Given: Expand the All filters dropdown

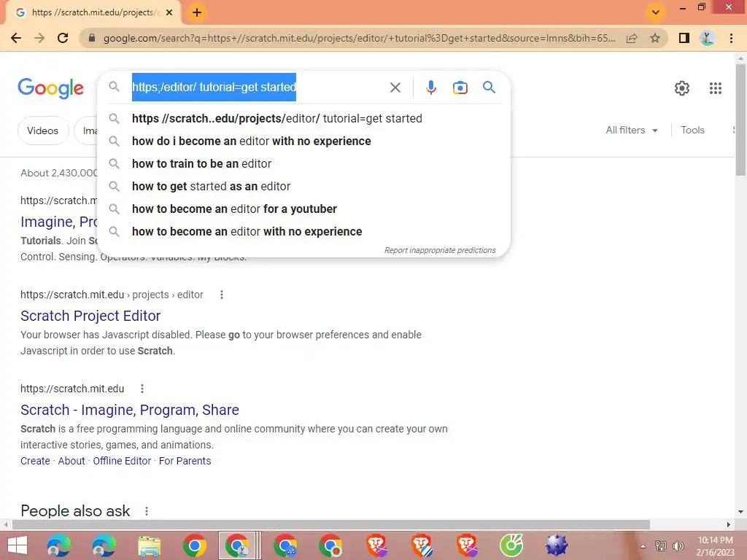Looking at the screenshot, I should pyautogui.click(x=632, y=130).
